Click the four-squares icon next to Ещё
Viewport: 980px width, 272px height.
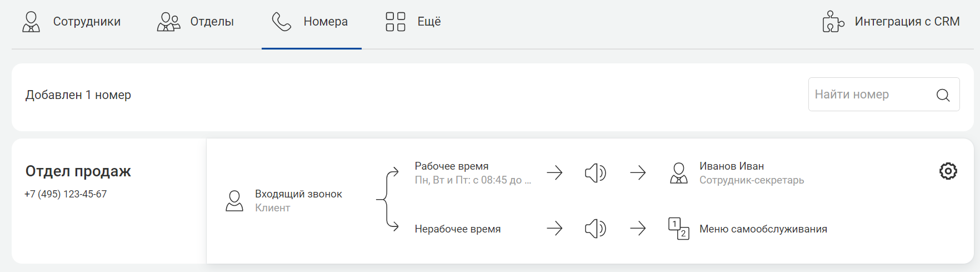[396, 22]
